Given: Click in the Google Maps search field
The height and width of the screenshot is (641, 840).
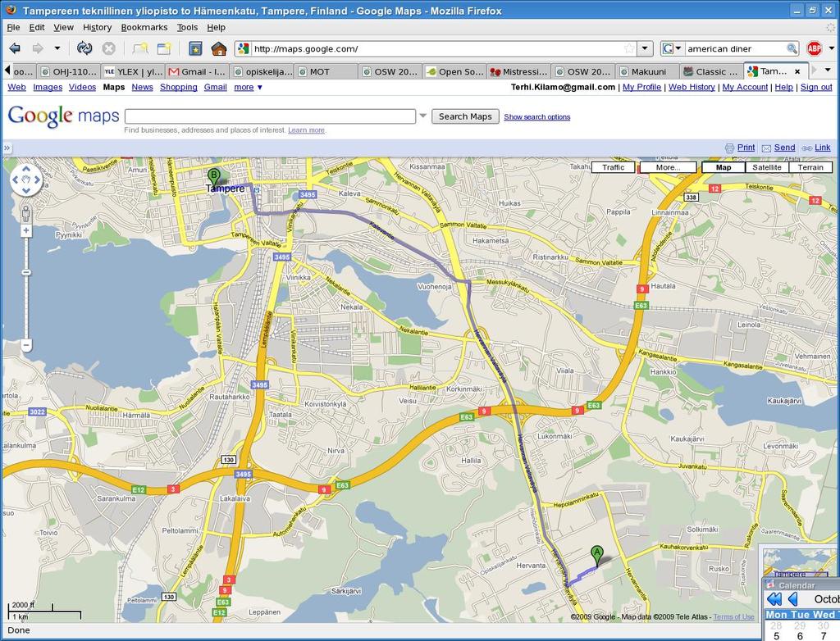Looking at the screenshot, I should [270, 116].
